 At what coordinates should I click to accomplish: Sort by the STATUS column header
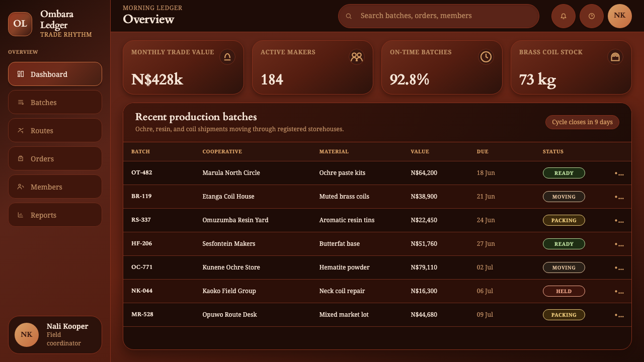pyautogui.click(x=553, y=151)
